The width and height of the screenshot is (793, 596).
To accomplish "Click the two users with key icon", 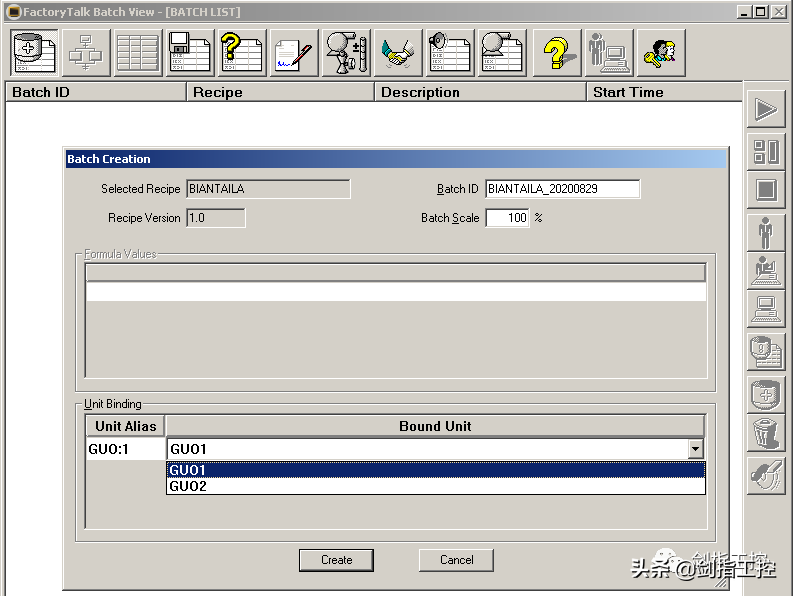I will pyautogui.click(x=660, y=52).
